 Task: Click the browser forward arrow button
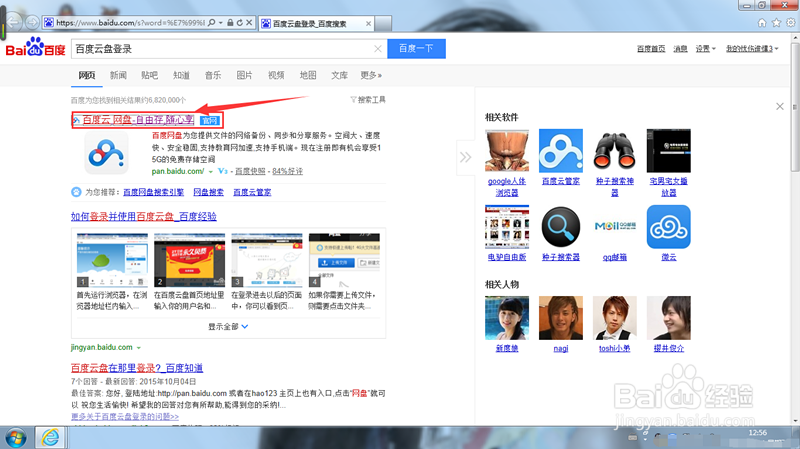coord(32,22)
